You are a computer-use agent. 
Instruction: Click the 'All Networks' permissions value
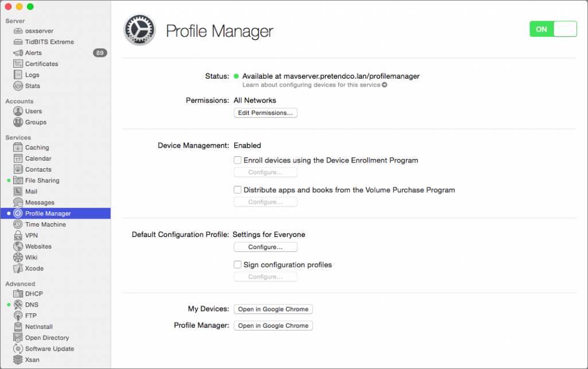[x=254, y=100]
